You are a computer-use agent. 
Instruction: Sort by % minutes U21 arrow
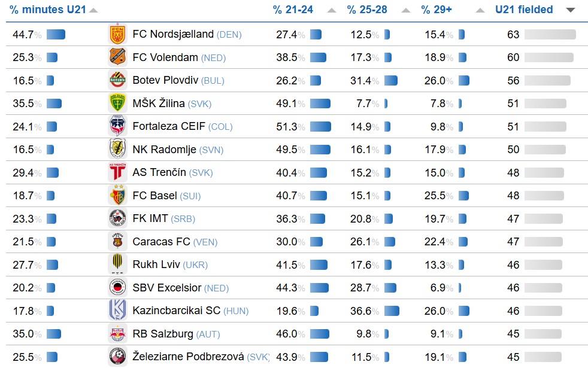(x=93, y=10)
